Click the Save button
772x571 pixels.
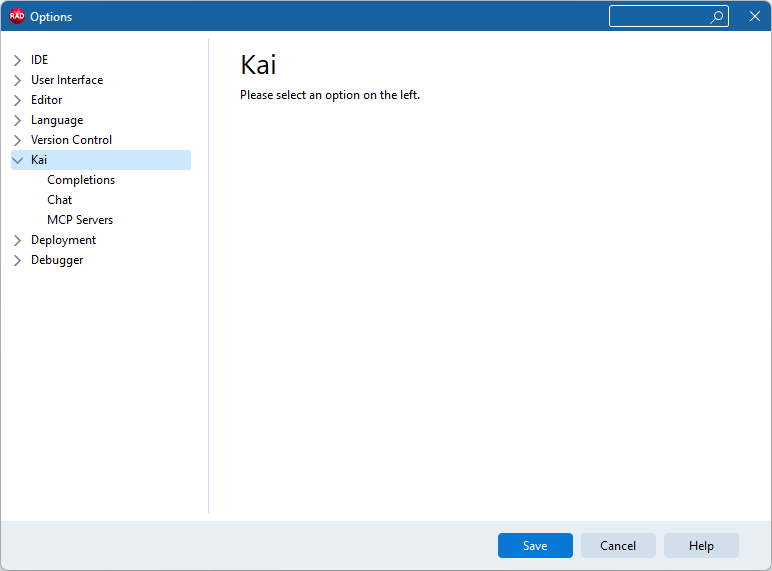(x=535, y=545)
